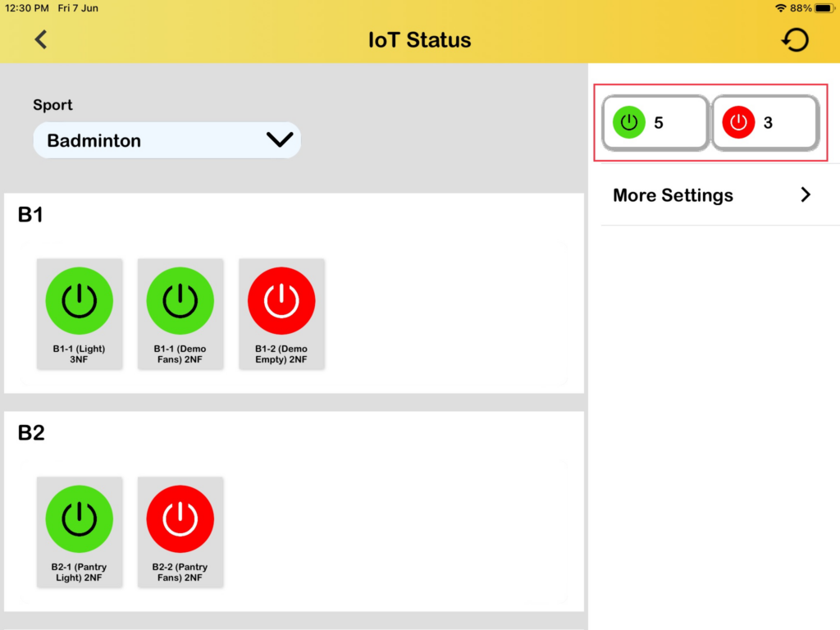
Task: Select the B1 section header
Action: point(31,215)
